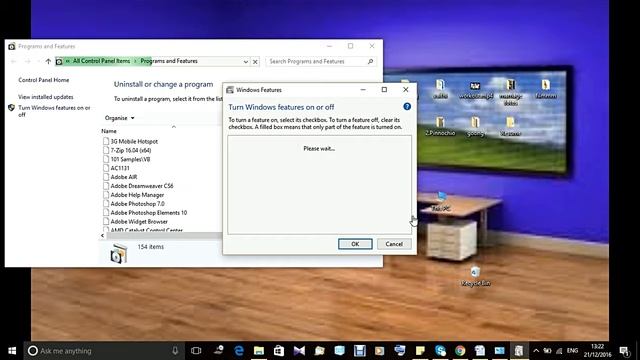Screen dimensions: 640x360
Task: Open the help icon in Windows Features
Action: (407, 107)
